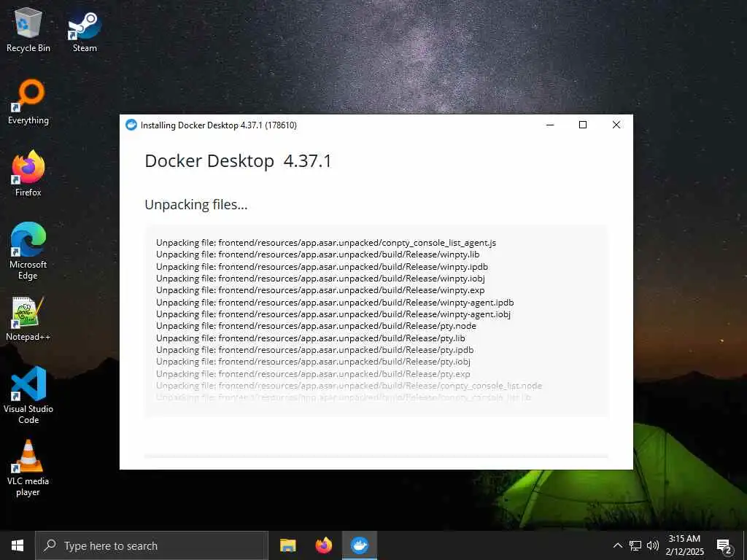Click the installer window title text
The height and width of the screenshot is (560, 747).
tap(219, 125)
